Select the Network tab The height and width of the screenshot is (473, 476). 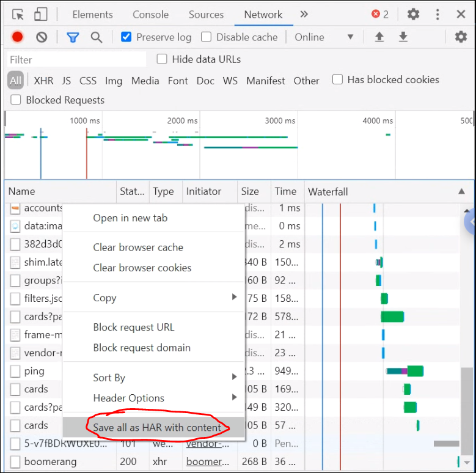[263, 14]
